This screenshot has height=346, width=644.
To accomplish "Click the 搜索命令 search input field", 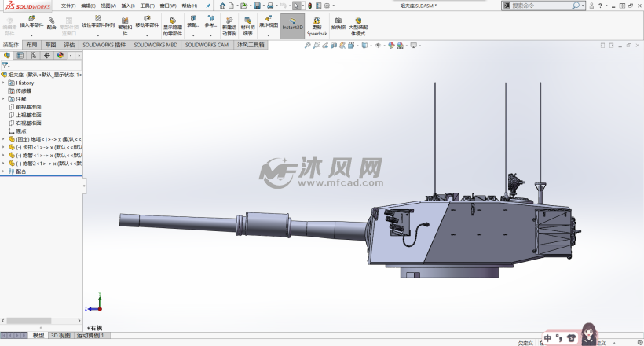I will click(x=540, y=6).
